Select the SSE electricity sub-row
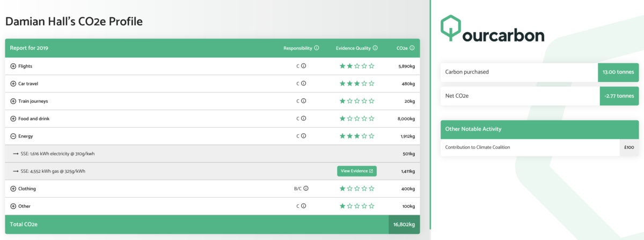644x240 pixels. point(59,154)
